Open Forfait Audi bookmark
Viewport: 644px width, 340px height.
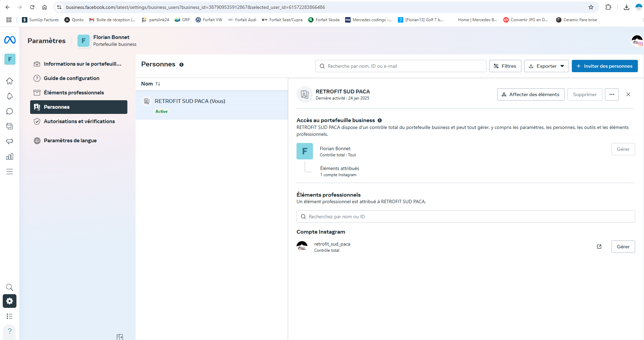242,20
